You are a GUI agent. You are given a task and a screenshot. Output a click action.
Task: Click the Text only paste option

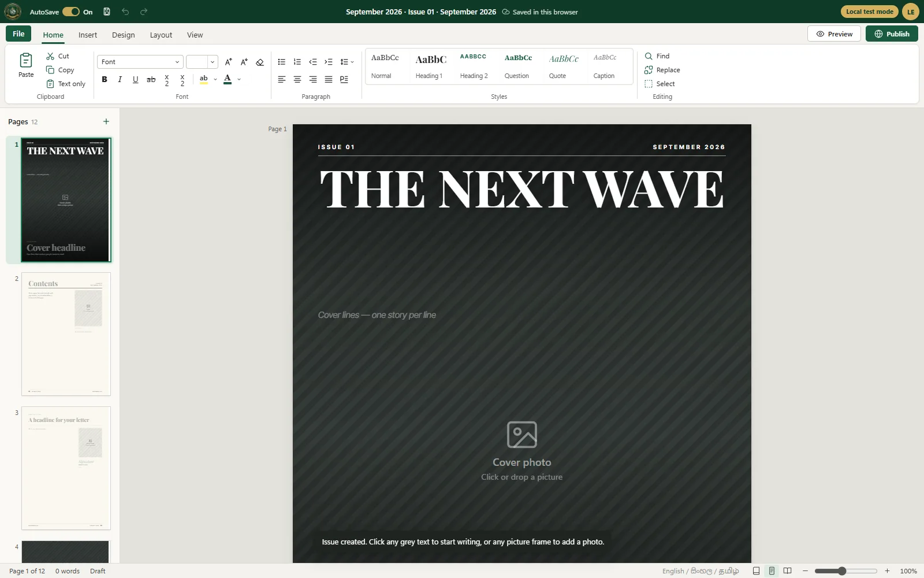(x=66, y=84)
